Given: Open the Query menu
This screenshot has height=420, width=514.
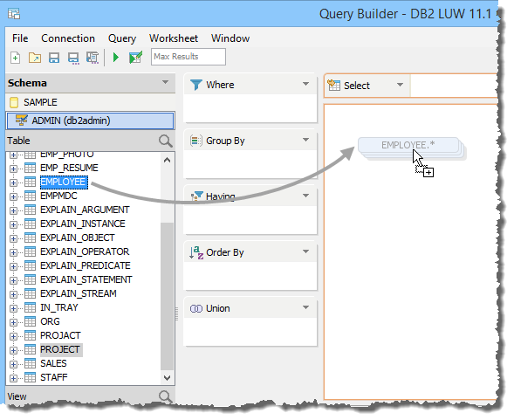Looking at the screenshot, I should pos(122,38).
